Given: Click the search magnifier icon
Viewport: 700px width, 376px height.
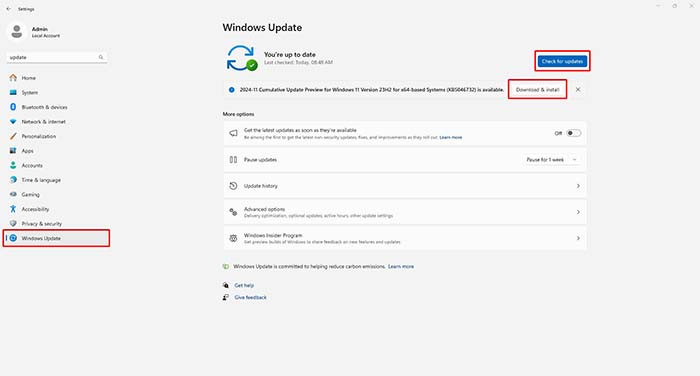Looking at the screenshot, I should pos(101,57).
